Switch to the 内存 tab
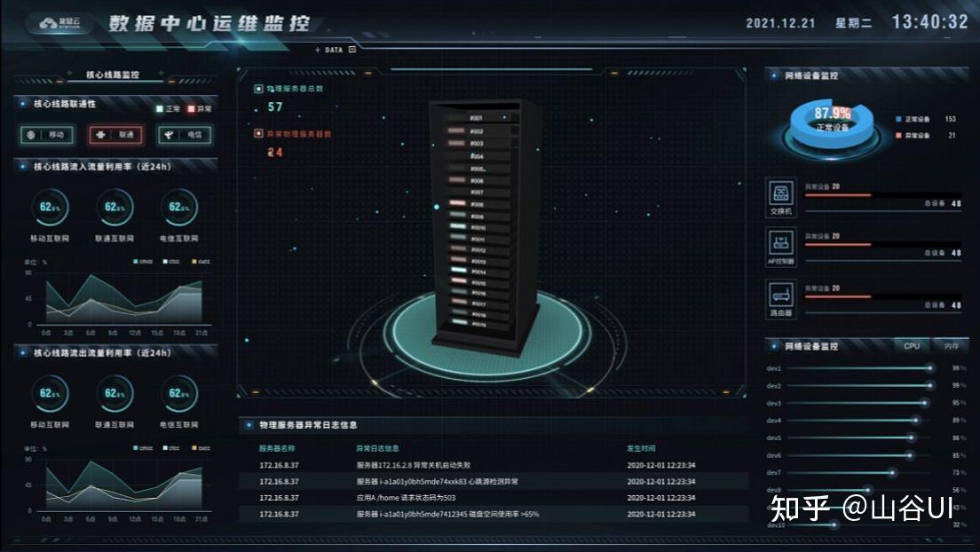980x552 pixels. coord(952,346)
